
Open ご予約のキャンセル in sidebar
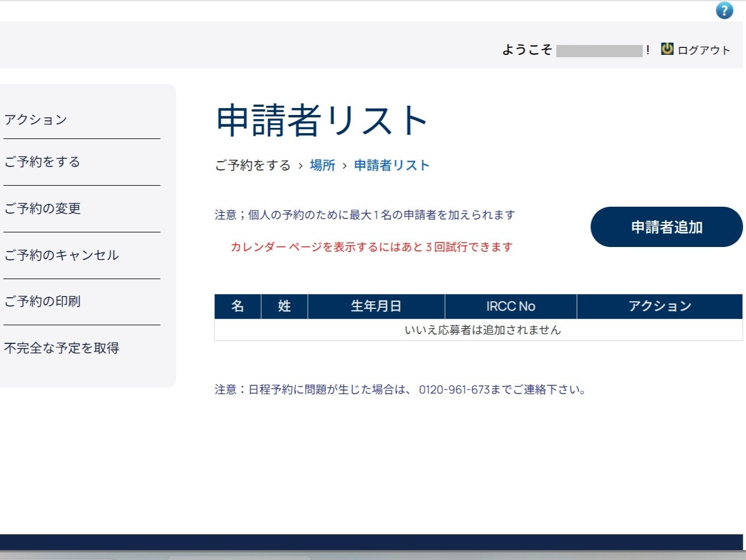click(x=61, y=255)
